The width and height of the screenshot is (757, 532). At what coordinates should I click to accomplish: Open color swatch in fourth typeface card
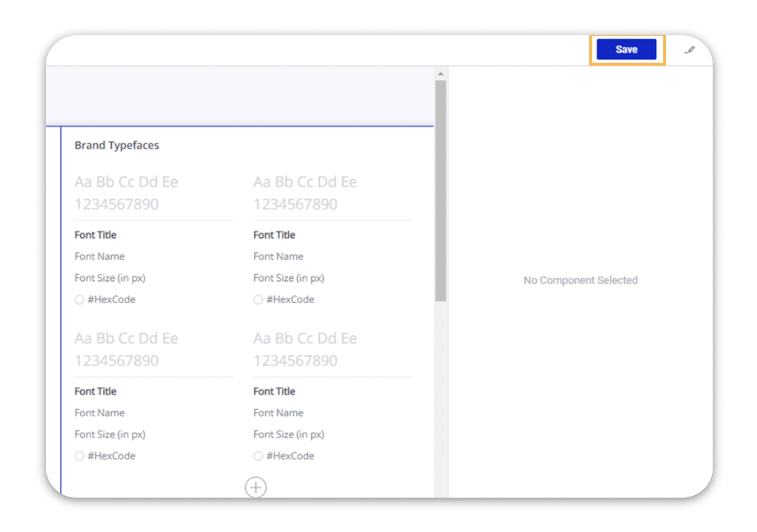coord(258,456)
